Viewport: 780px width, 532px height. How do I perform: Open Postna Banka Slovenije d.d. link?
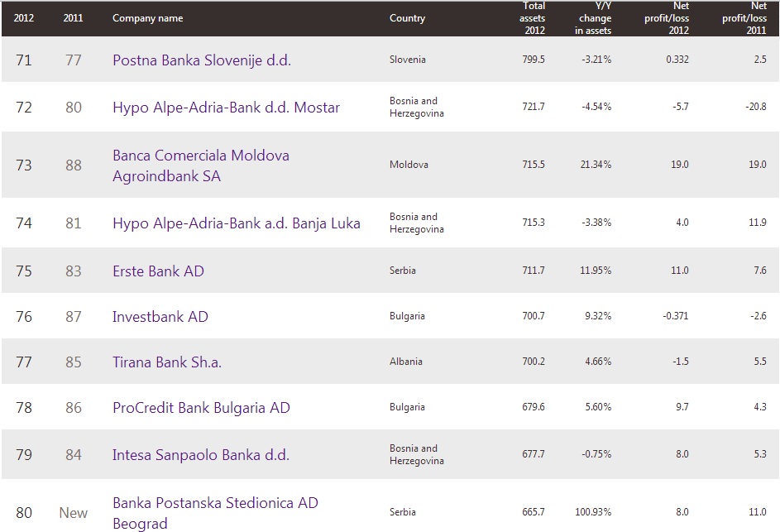[x=202, y=60]
